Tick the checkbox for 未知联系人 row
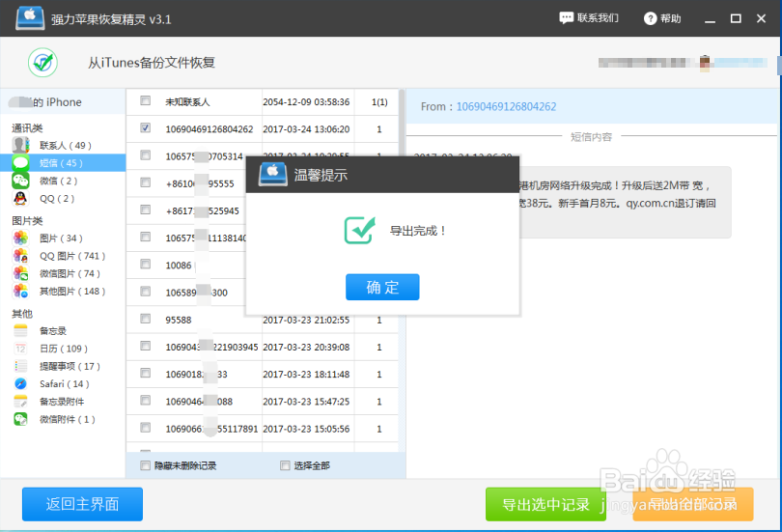 pyautogui.click(x=145, y=100)
